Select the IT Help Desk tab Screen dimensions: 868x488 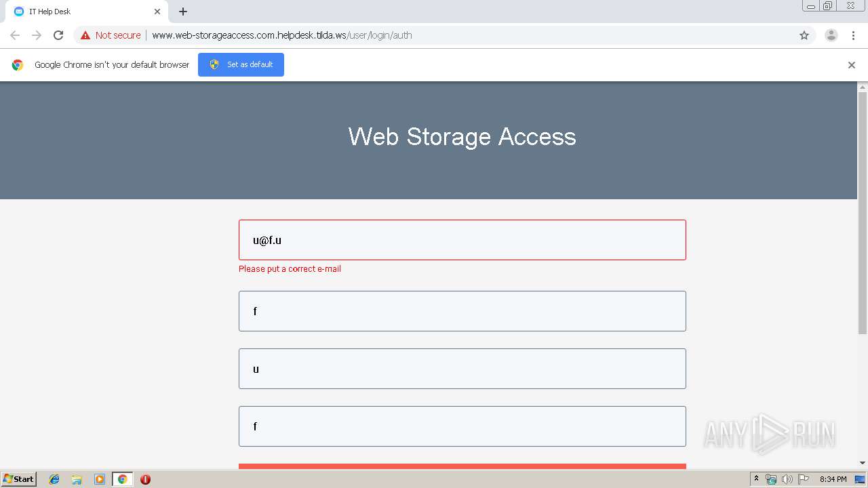pos(81,12)
